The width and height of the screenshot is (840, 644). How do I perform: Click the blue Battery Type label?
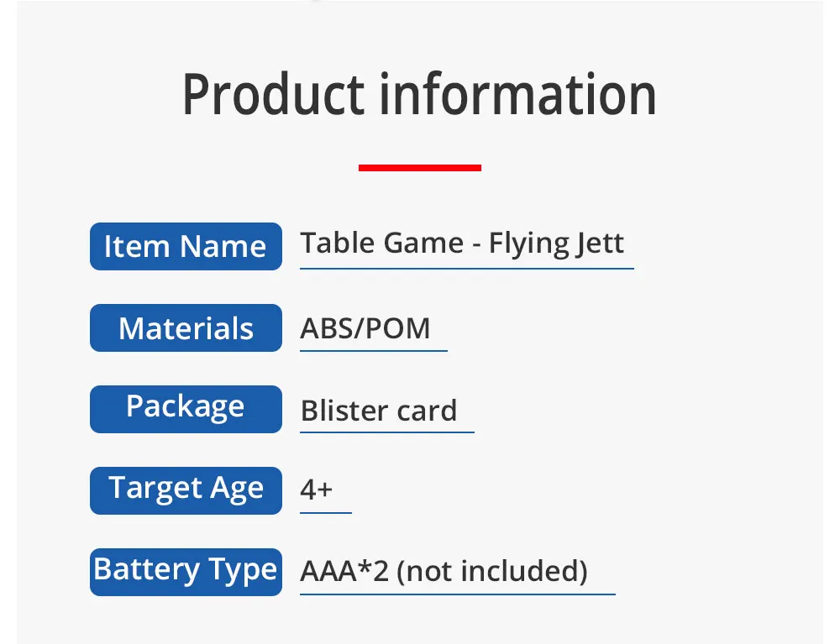(186, 571)
